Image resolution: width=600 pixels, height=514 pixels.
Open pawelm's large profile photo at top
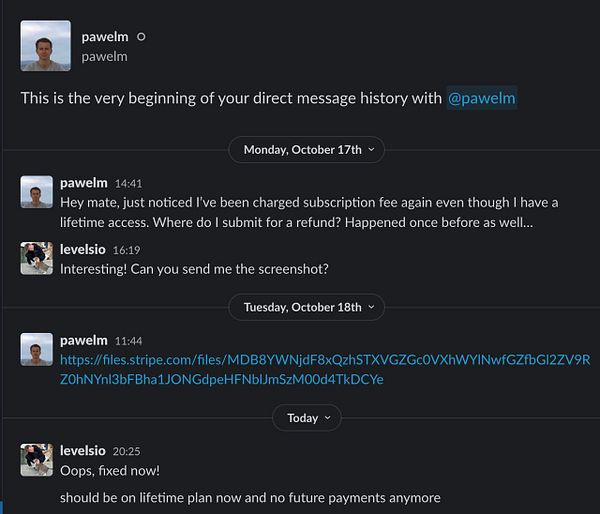tap(45, 46)
